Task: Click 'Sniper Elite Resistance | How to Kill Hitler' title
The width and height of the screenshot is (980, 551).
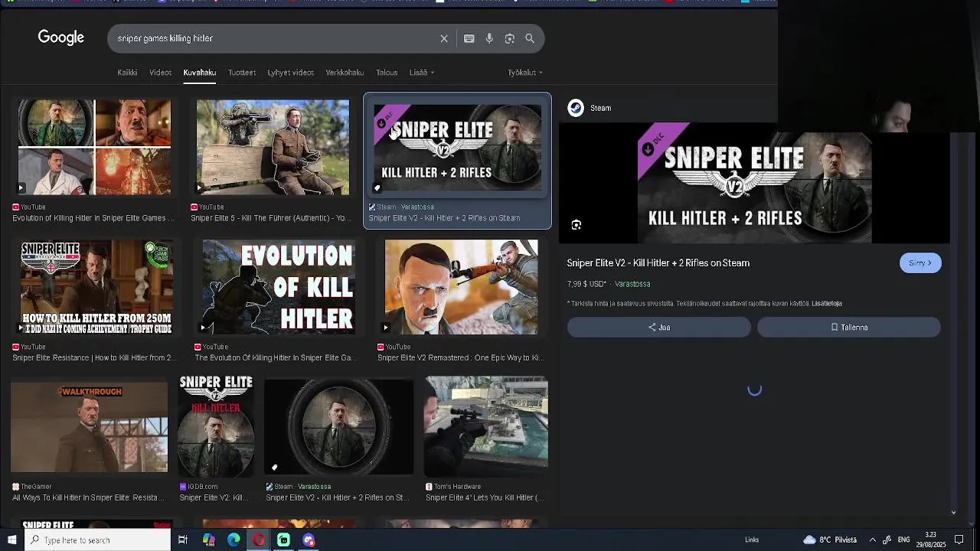Action: pyautogui.click(x=93, y=357)
